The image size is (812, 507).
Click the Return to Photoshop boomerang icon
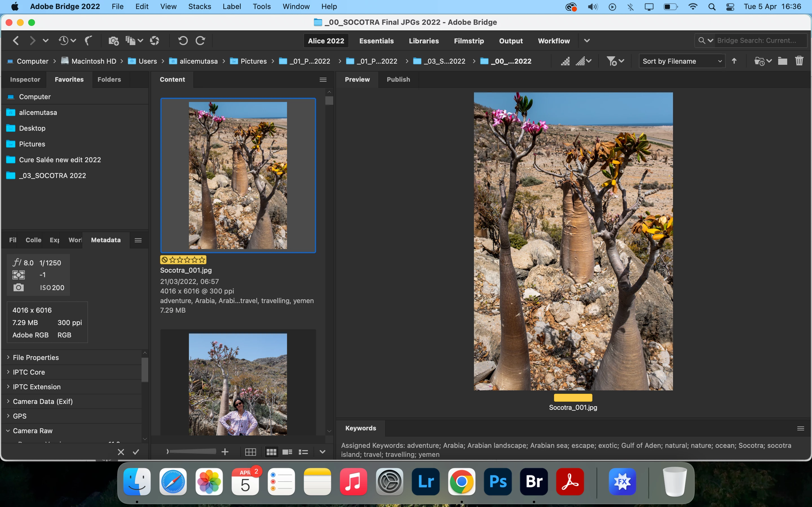(x=88, y=41)
